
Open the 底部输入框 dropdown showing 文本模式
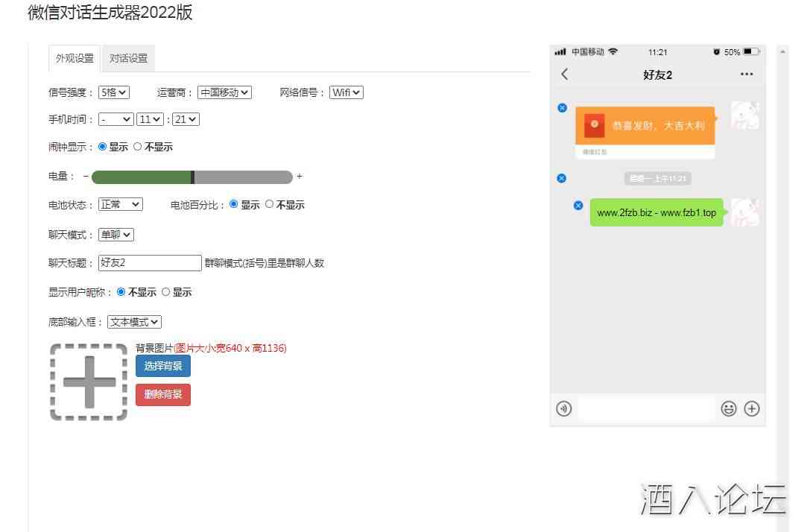pos(134,322)
